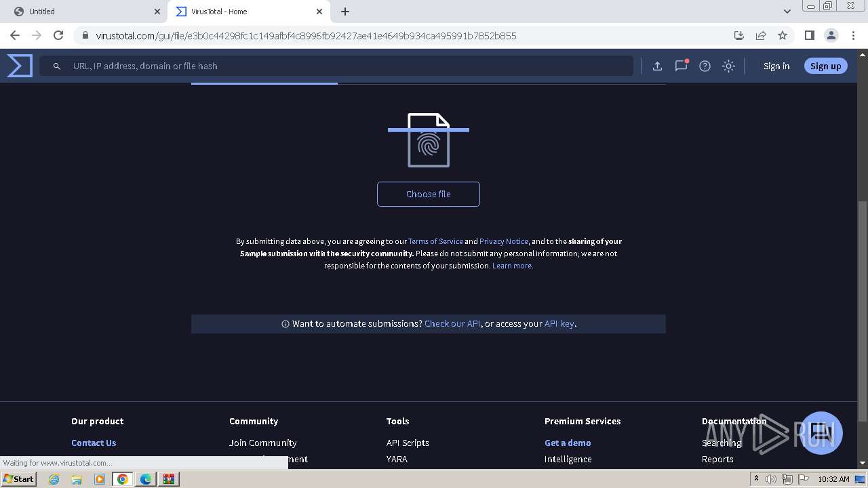This screenshot has height=488, width=868.
Task: Close the Untitled tab
Action: 157,12
